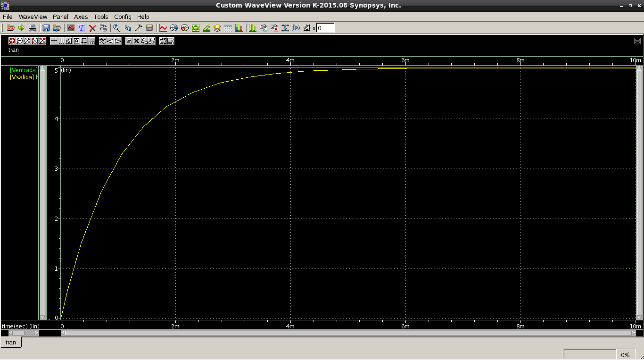Viewport: 644px width, 360px height.
Task: Click the three vertical bars cursor icon
Action: click(61, 41)
